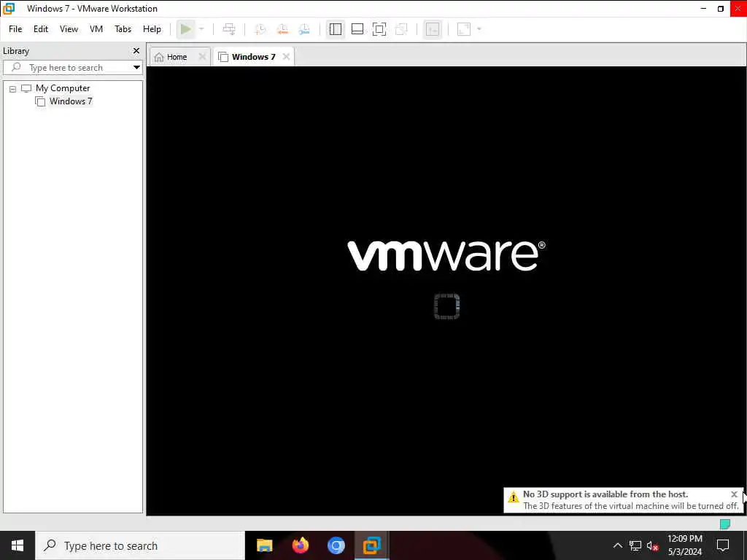Click VMware Workstation taskbar icon
Image resolution: width=747 pixels, height=560 pixels.
coord(371,545)
